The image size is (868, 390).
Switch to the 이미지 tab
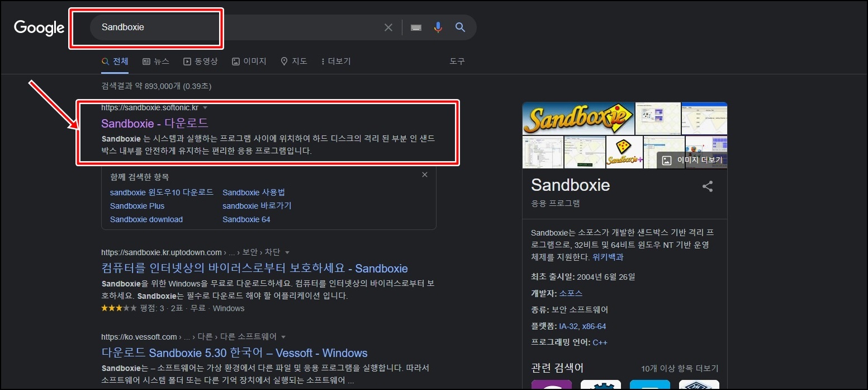click(249, 62)
